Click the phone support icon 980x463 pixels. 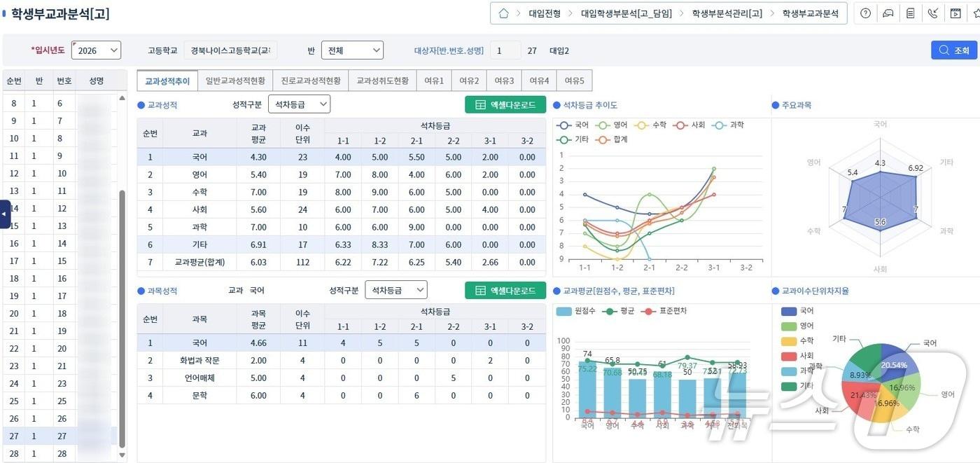[x=933, y=13]
